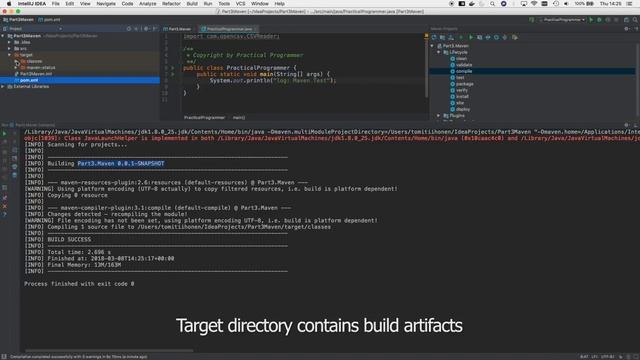Collapse Part3Maven project root
This screenshot has width=640, height=360.
click(x=3, y=36)
